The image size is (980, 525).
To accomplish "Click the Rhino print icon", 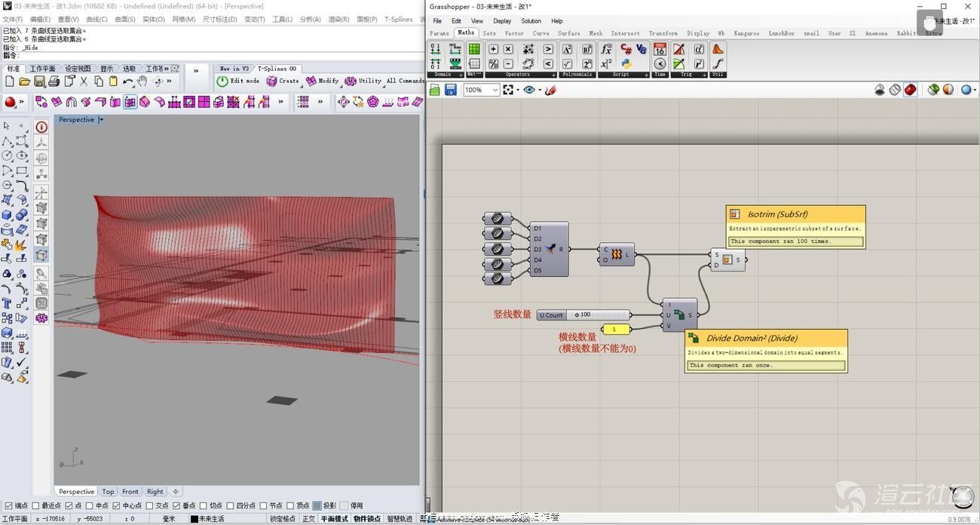I will [54, 81].
